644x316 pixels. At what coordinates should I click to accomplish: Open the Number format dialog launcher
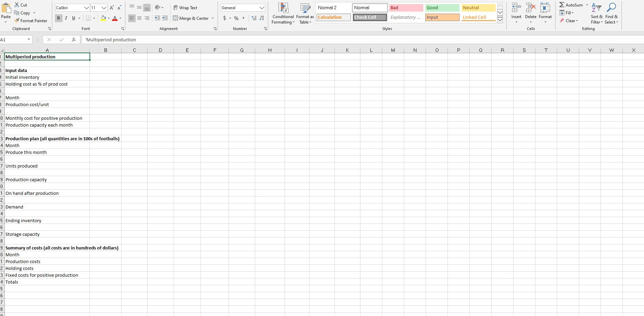click(265, 29)
